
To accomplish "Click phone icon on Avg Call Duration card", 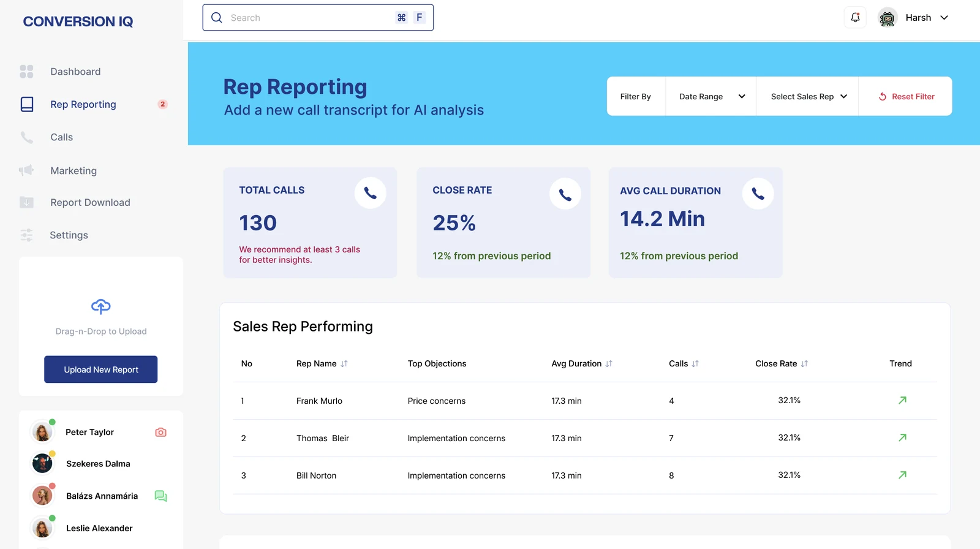I will pos(758,194).
